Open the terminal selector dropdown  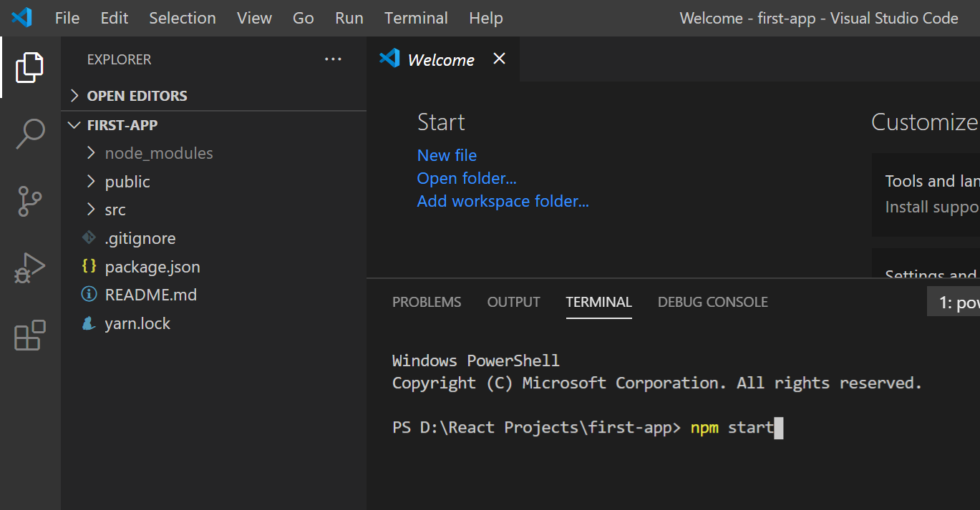tap(954, 303)
